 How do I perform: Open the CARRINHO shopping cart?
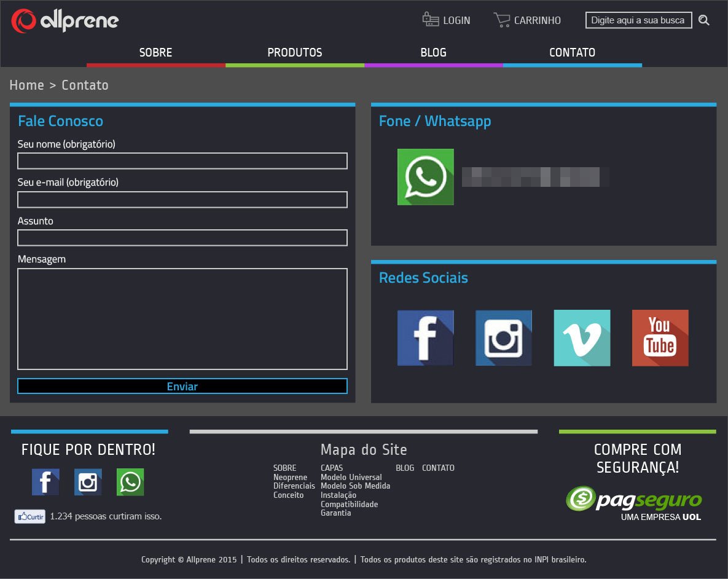tap(527, 20)
